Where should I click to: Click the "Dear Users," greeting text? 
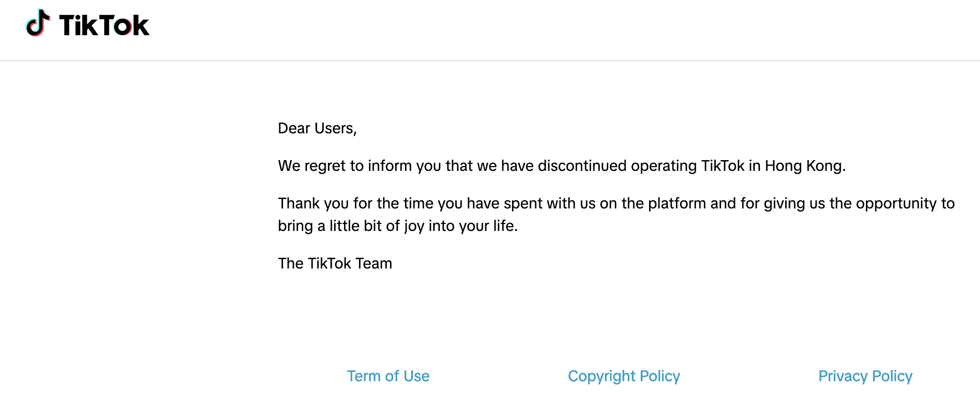(x=317, y=128)
